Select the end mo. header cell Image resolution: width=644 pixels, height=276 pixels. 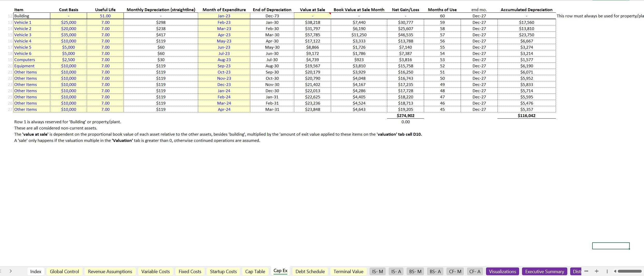point(479,10)
